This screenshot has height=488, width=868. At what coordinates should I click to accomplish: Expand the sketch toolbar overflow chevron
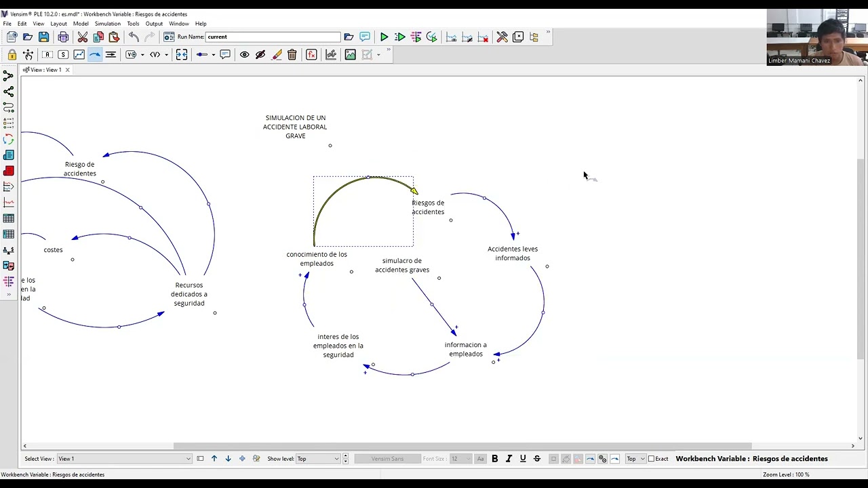click(389, 51)
